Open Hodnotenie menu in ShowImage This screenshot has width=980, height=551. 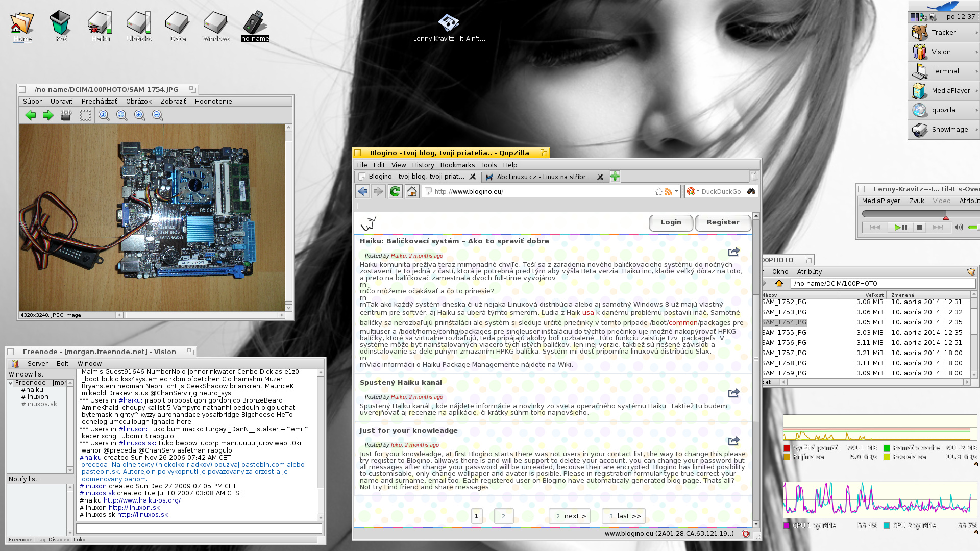coord(213,102)
